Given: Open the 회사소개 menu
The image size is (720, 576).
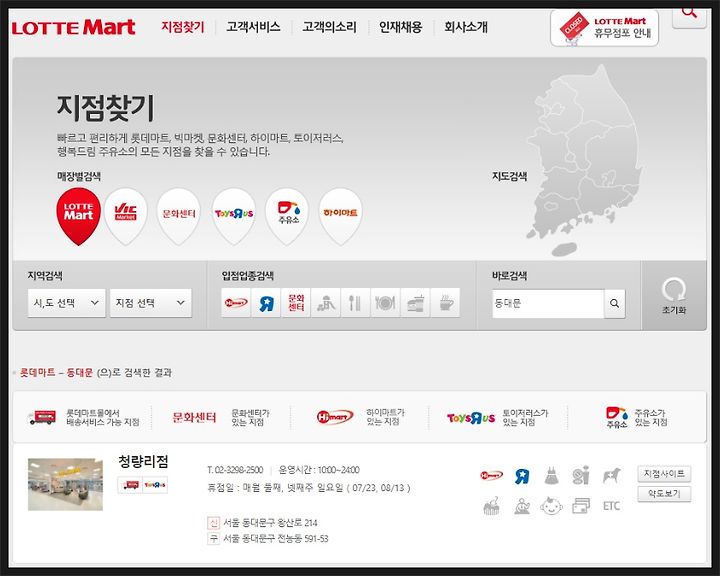Looking at the screenshot, I should [466, 27].
